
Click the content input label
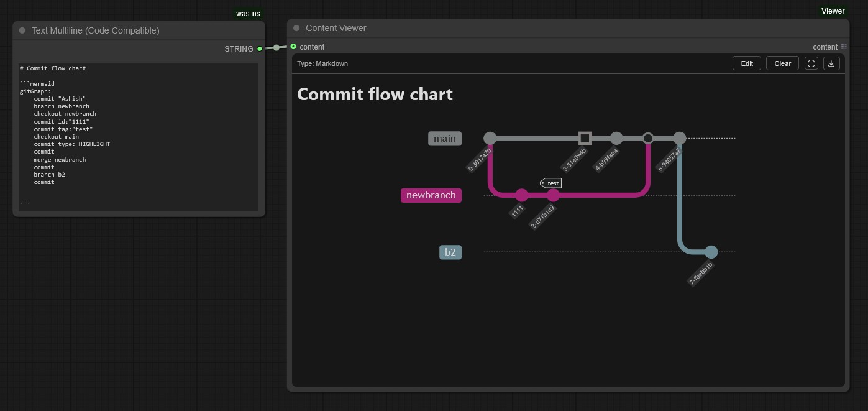[x=312, y=47]
